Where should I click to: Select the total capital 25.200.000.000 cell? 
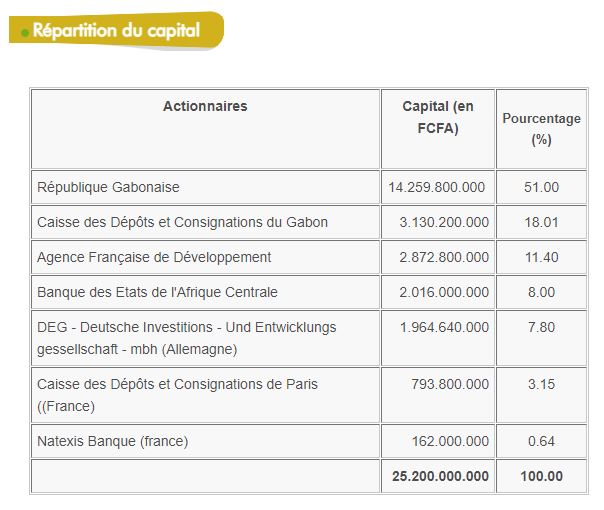pyautogui.click(x=437, y=476)
